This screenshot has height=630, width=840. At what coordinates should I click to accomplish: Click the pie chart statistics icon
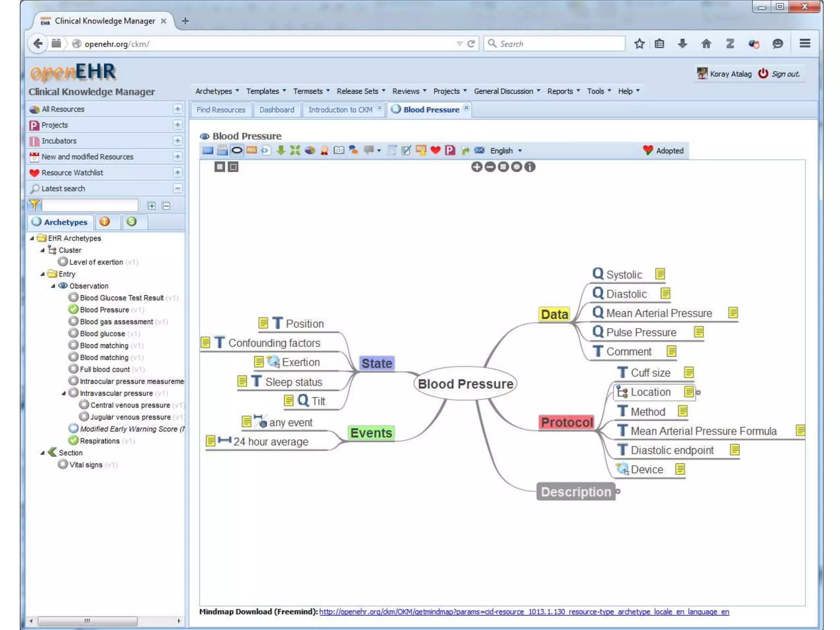(310, 151)
